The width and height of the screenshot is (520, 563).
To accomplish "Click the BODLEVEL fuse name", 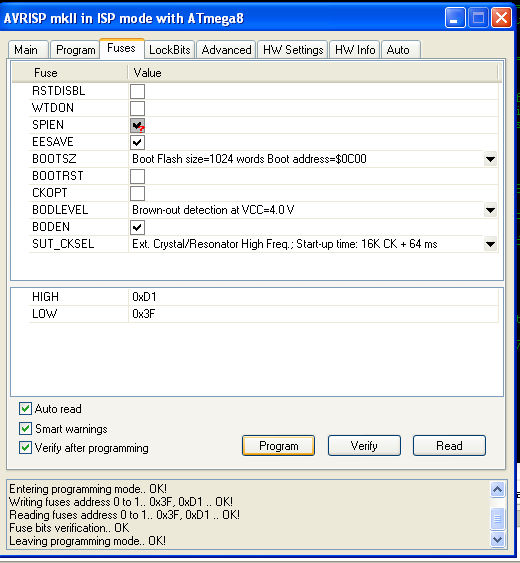I will tap(60, 210).
